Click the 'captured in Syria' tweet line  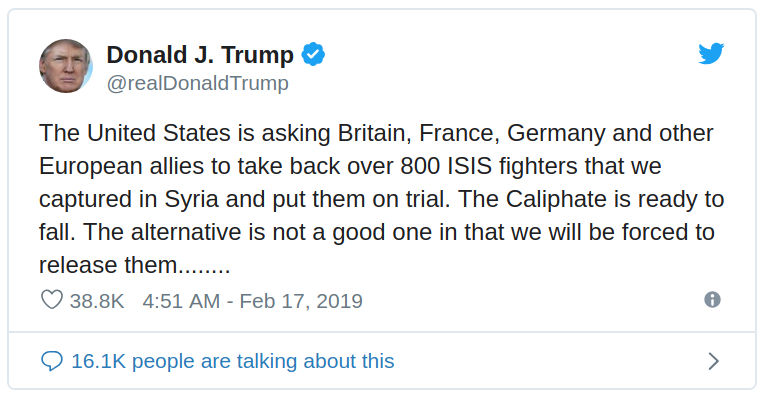381,199
